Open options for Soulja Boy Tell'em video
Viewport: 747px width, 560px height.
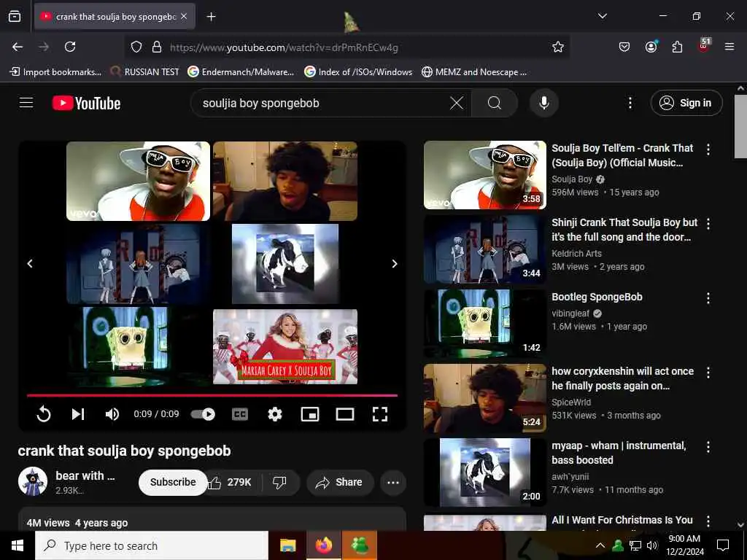[708, 149]
